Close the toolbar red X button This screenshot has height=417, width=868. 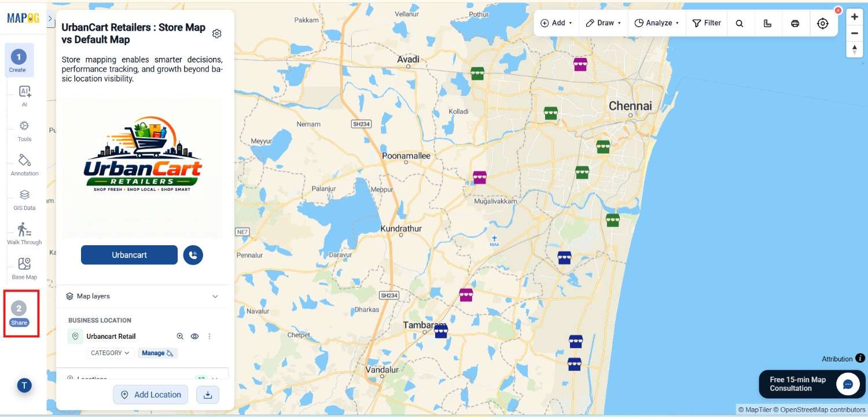[x=838, y=10]
